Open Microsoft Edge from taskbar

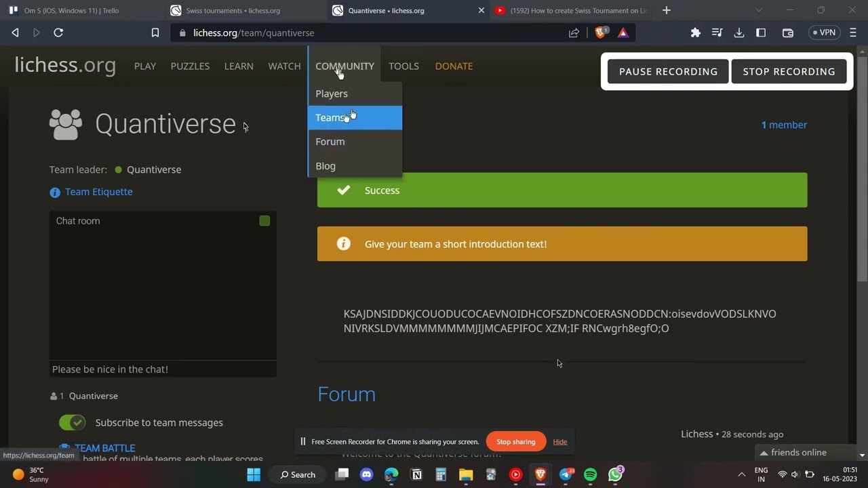pyautogui.click(x=391, y=474)
